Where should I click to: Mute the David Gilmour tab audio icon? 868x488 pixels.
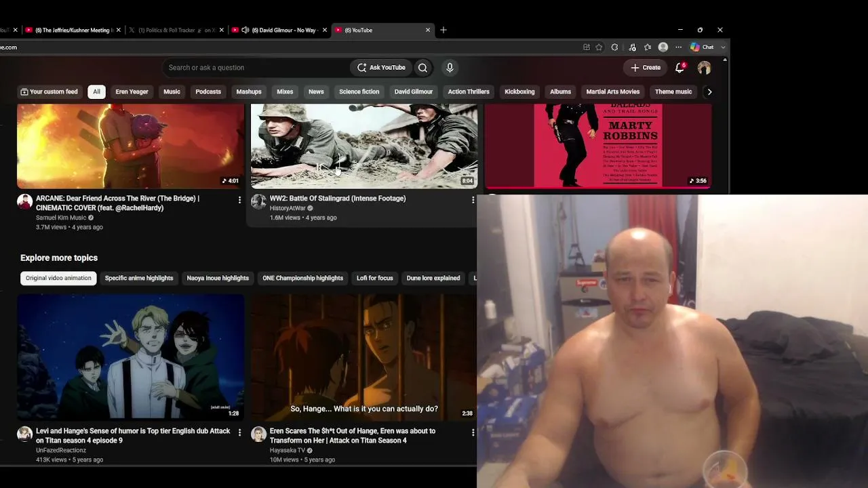click(x=244, y=30)
